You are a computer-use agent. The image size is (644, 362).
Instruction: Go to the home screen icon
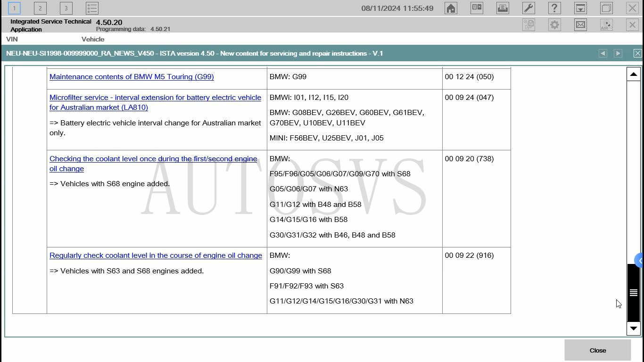coord(451,8)
